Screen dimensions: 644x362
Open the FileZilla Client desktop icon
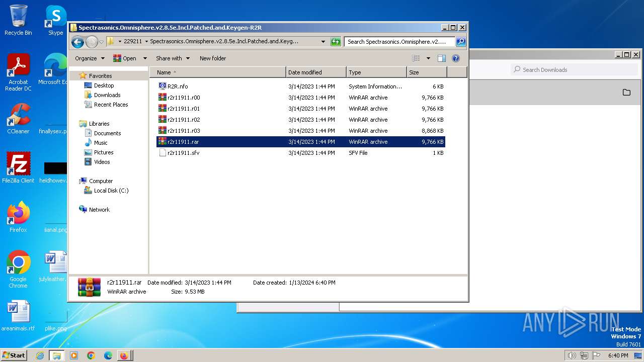(x=18, y=168)
